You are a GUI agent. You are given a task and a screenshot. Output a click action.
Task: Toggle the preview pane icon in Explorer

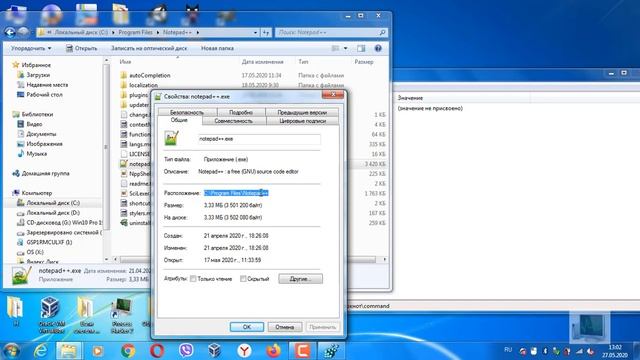coord(361,48)
